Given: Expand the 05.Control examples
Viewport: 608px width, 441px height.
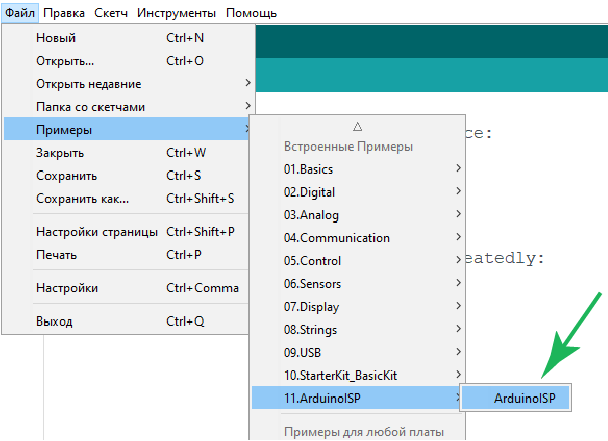Looking at the screenshot, I should coord(357,261).
